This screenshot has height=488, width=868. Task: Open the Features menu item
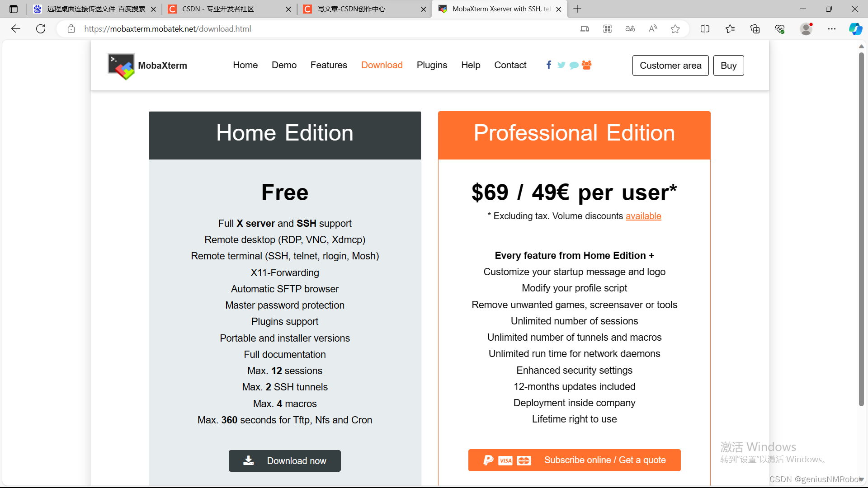(x=329, y=65)
